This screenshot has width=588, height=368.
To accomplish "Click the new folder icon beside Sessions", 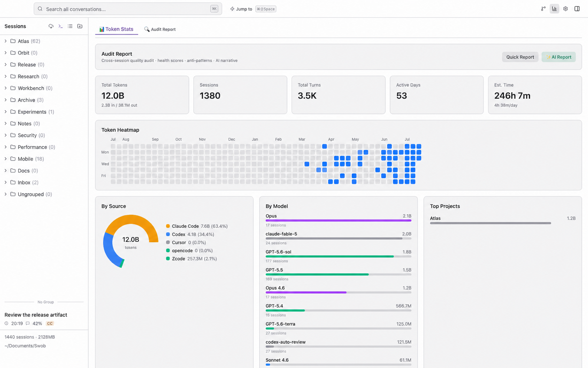I will 80,26.
